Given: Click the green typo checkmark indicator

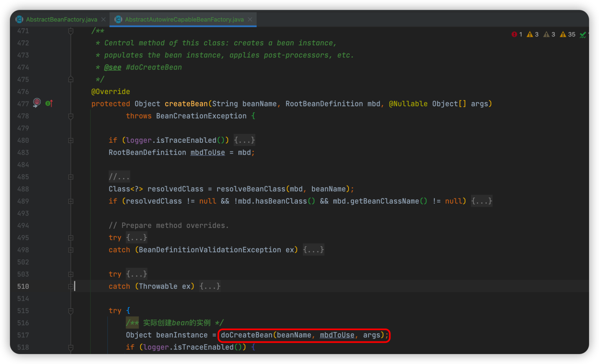Looking at the screenshot, I should point(583,35).
